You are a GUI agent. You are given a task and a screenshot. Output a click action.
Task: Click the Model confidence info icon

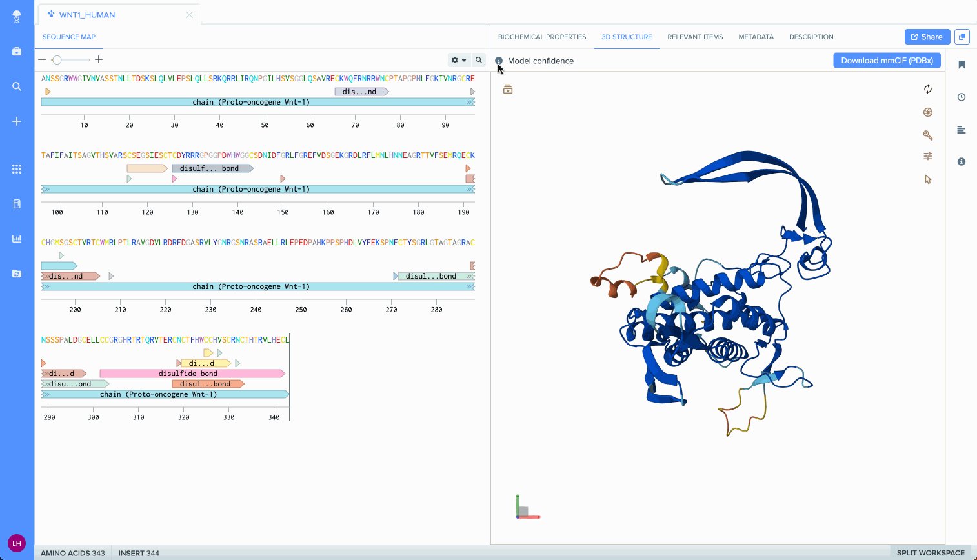[x=499, y=61]
